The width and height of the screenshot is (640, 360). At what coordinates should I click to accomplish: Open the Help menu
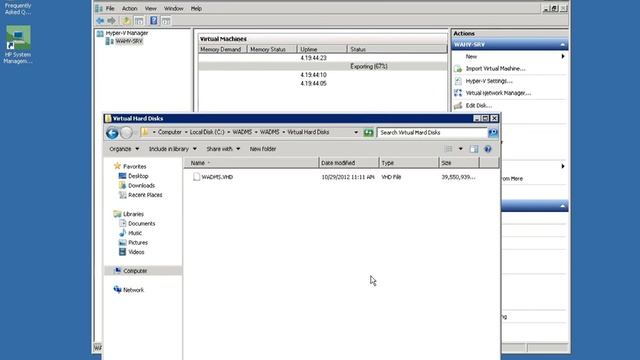(196, 8)
